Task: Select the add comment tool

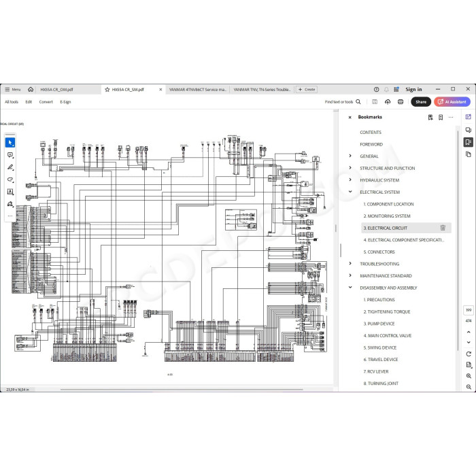Action: click(x=10, y=155)
